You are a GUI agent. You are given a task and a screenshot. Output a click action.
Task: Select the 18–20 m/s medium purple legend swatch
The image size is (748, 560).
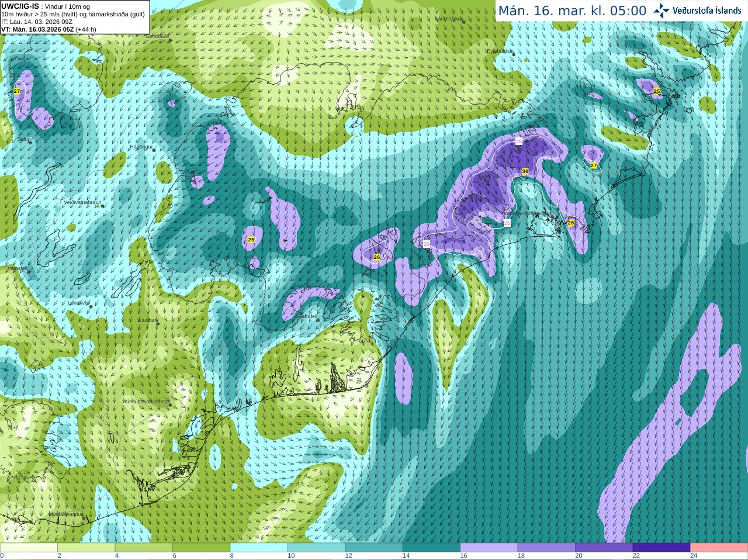(x=546, y=547)
